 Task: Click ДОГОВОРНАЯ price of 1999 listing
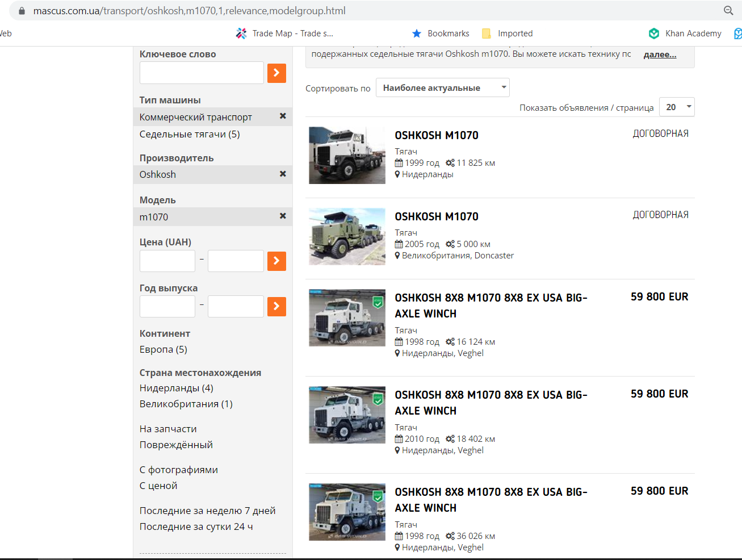coord(661,133)
